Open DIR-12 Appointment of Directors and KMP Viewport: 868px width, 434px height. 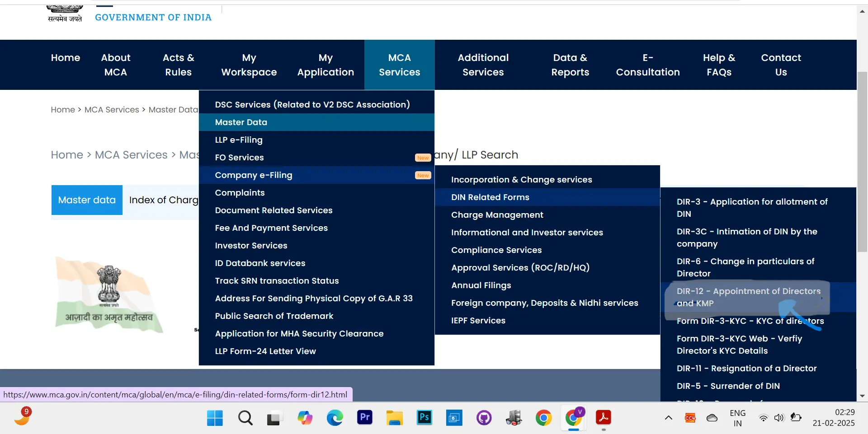(x=758, y=297)
